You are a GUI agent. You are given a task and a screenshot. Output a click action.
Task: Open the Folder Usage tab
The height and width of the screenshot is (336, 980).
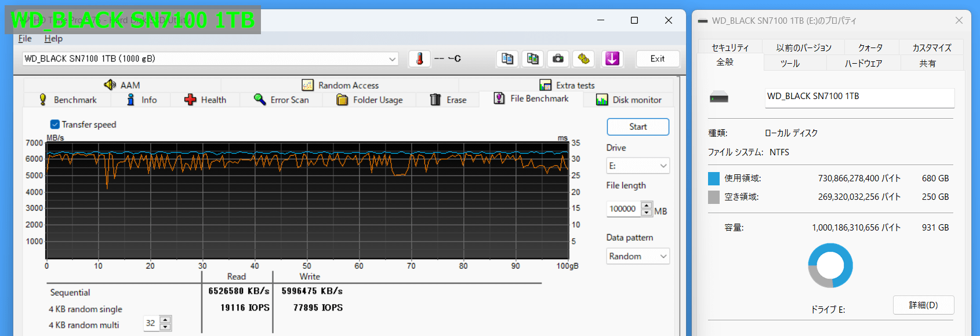370,100
